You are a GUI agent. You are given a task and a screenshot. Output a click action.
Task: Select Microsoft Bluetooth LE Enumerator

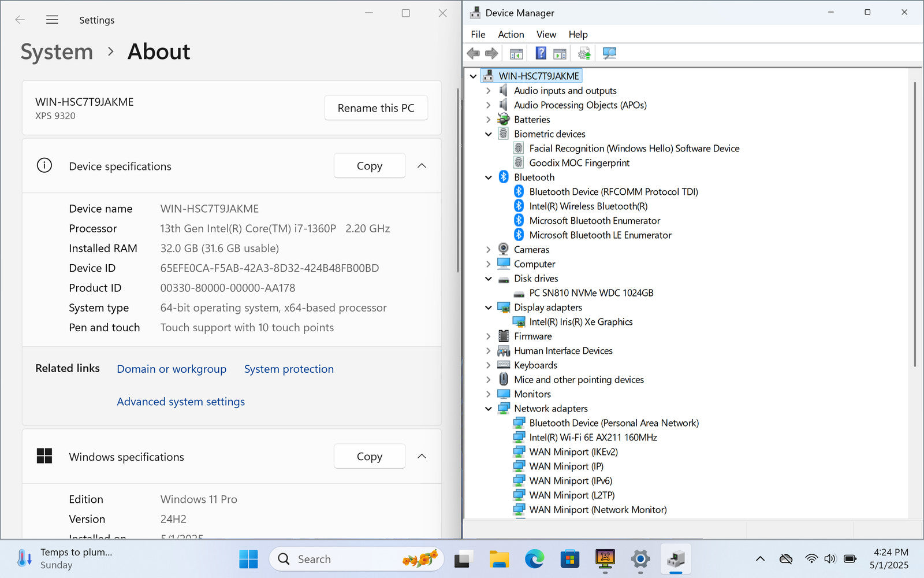[x=600, y=235]
